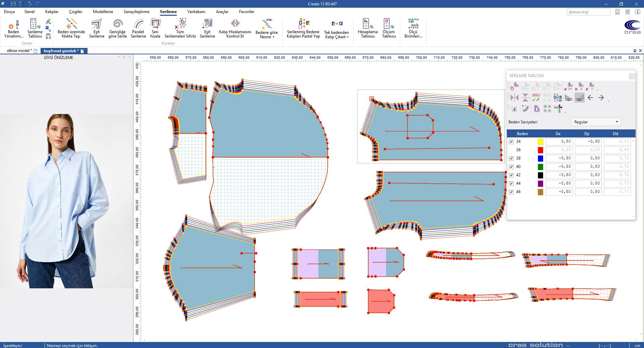
Task: Open Beden Yönetimi size management tool
Action: (x=13, y=28)
